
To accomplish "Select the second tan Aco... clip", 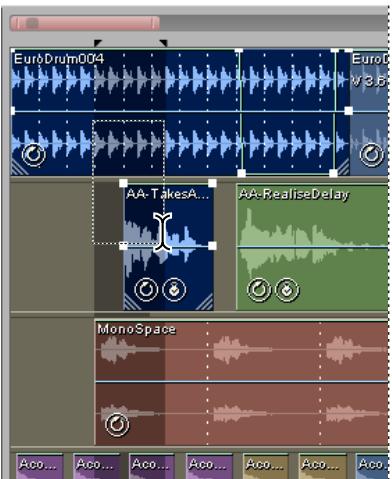I will [x=323, y=466].
